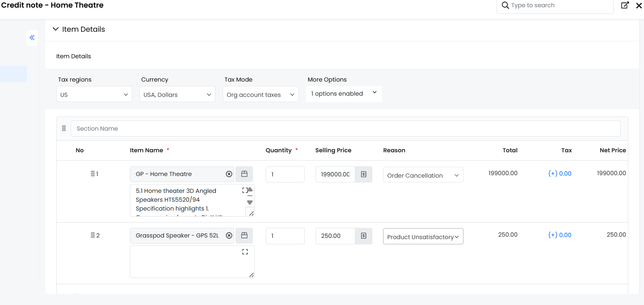Open the Tax regions dropdown
The width and height of the screenshot is (644, 305).
click(x=94, y=94)
